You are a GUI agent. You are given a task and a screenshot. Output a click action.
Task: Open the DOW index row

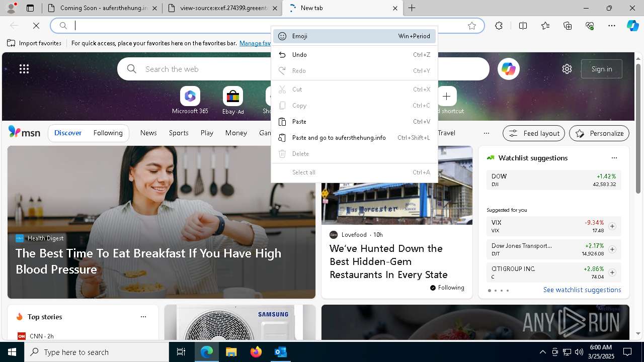(x=554, y=180)
